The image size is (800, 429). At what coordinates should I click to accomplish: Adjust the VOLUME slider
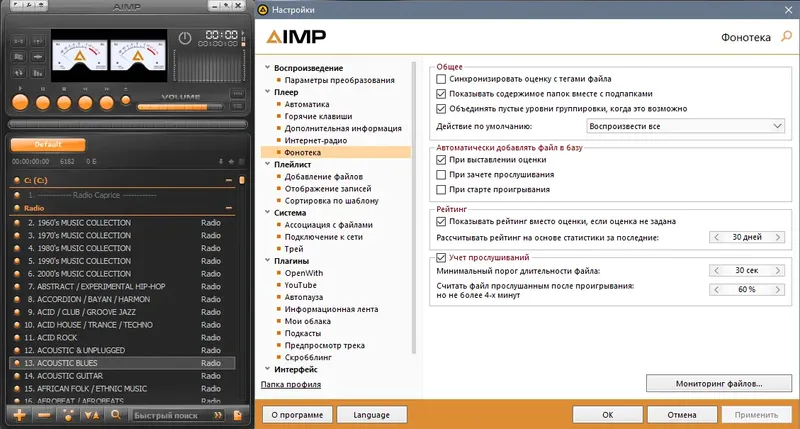coord(180,107)
